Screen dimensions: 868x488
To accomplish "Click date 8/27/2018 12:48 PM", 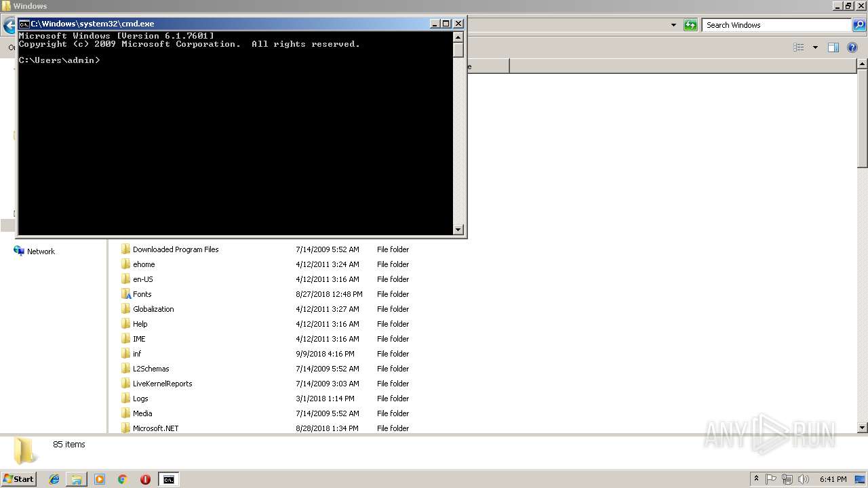I will 329,294.
